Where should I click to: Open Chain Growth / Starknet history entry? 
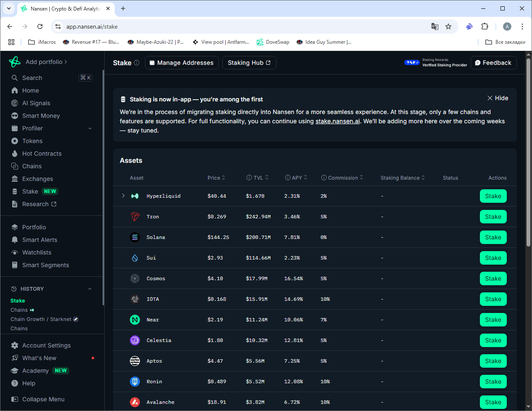click(x=44, y=319)
